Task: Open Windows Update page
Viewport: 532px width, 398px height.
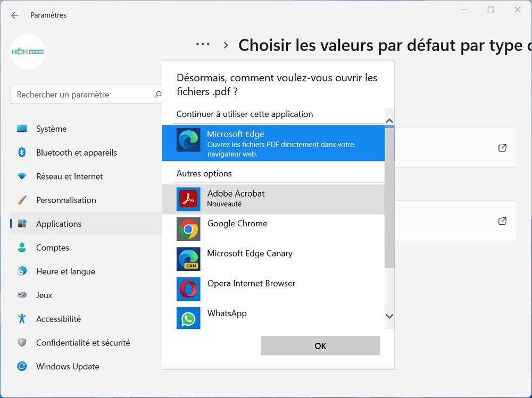Action: pos(87,367)
